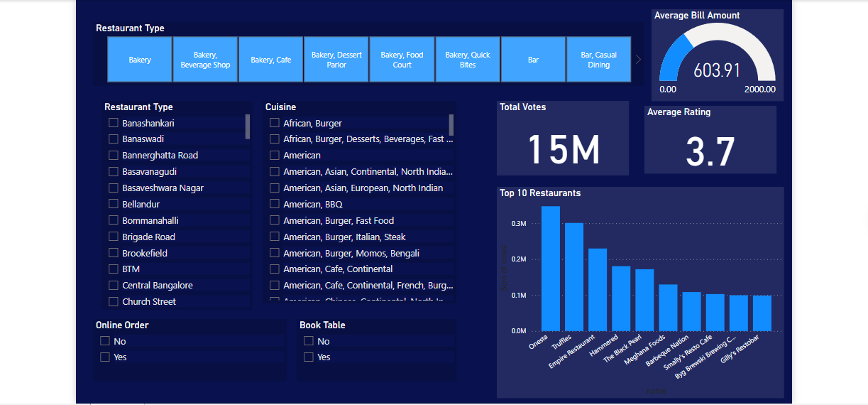Toggle Online Order Yes checkbox
This screenshot has height=405, width=868.
105,357
